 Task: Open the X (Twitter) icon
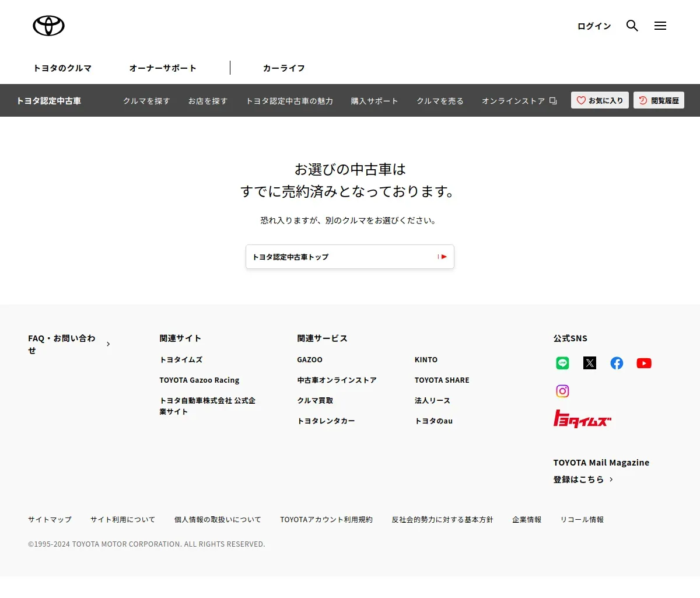pyautogui.click(x=590, y=363)
